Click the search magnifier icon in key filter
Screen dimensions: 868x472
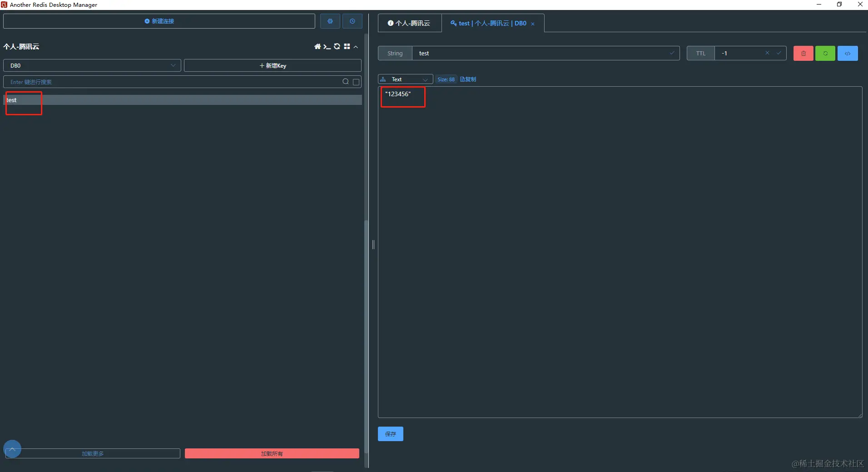(x=346, y=82)
